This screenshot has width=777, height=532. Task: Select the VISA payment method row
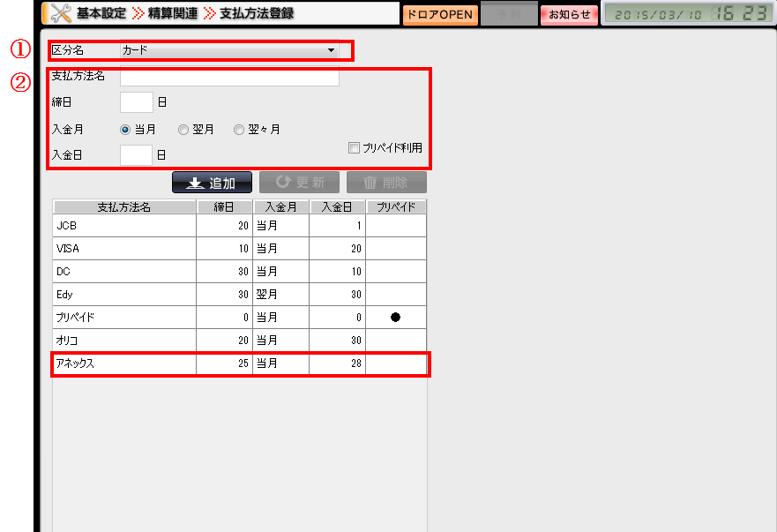[123, 249]
